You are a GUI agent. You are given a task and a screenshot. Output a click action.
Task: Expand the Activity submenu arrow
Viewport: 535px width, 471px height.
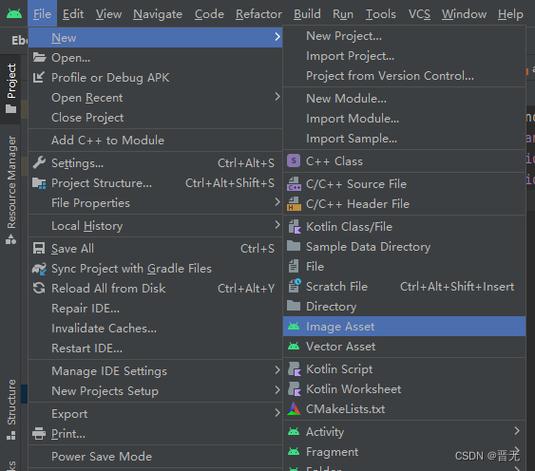[x=517, y=431]
